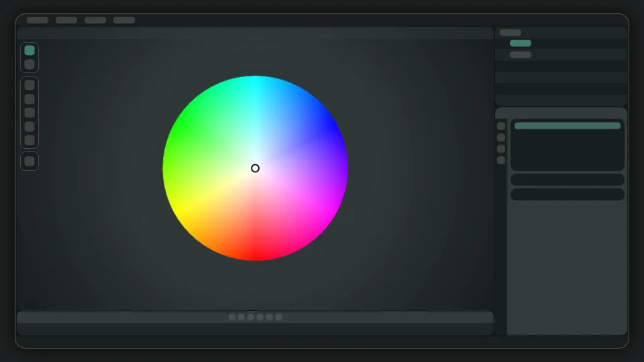Select the highlighted green tool in left toolbar

click(x=30, y=50)
